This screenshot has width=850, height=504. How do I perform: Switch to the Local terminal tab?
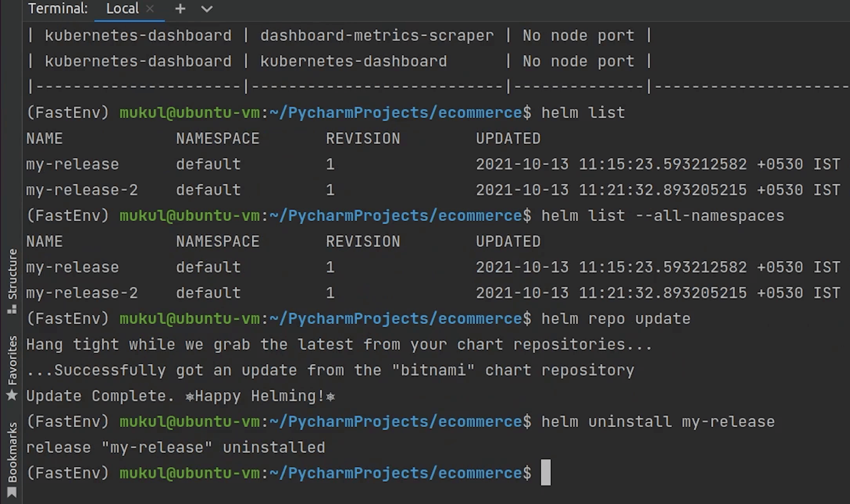122,9
